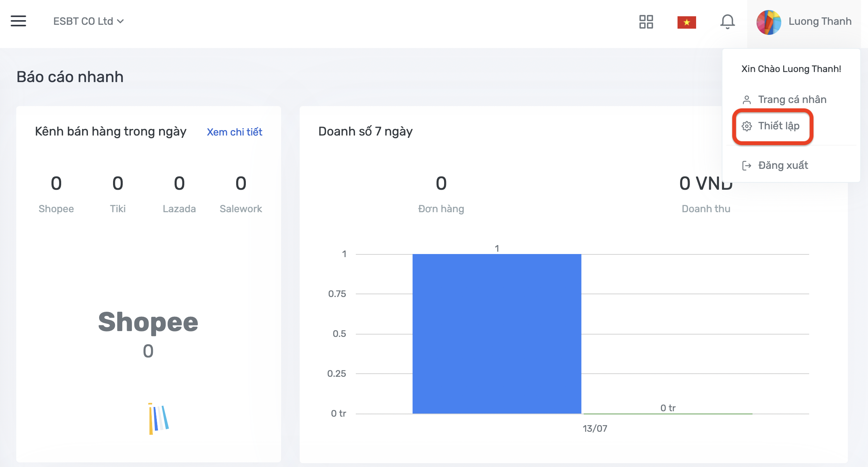
Task: Click the gear icon beside Thiết lập
Action: (747, 126)
